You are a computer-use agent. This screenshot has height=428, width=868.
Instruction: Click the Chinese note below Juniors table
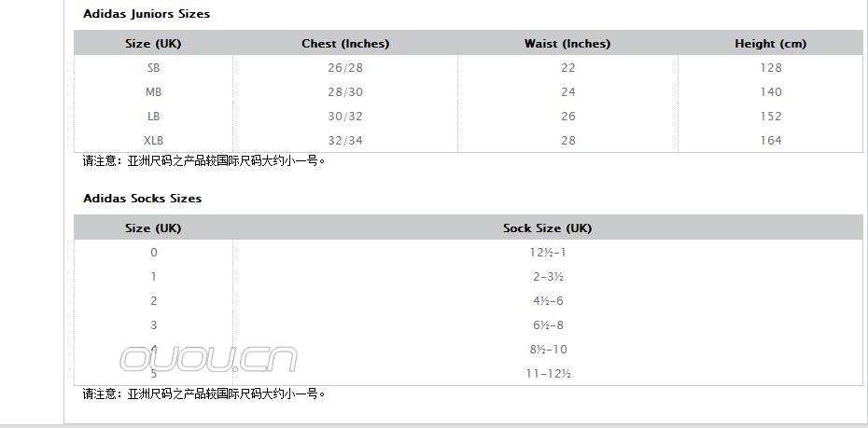click(x=204, y=160)
